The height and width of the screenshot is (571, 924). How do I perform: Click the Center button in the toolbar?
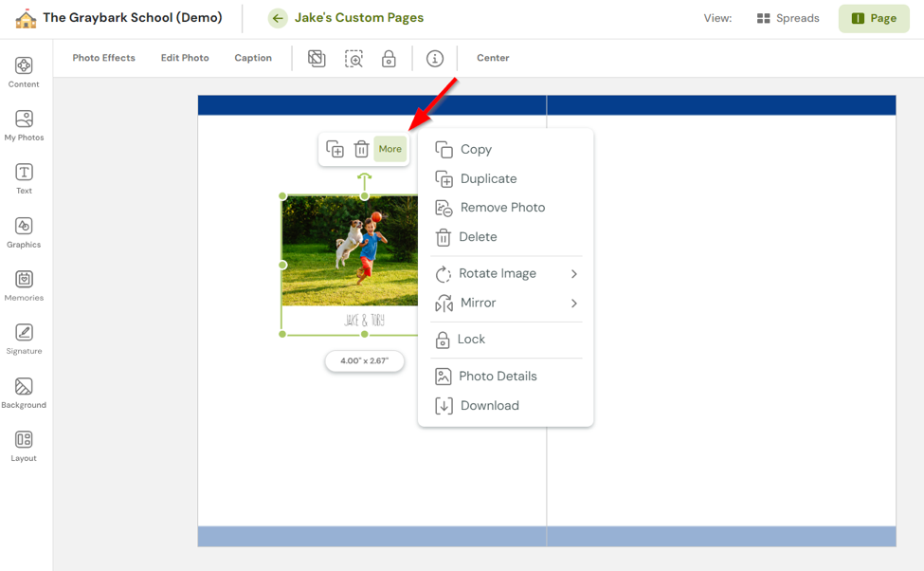493,57
